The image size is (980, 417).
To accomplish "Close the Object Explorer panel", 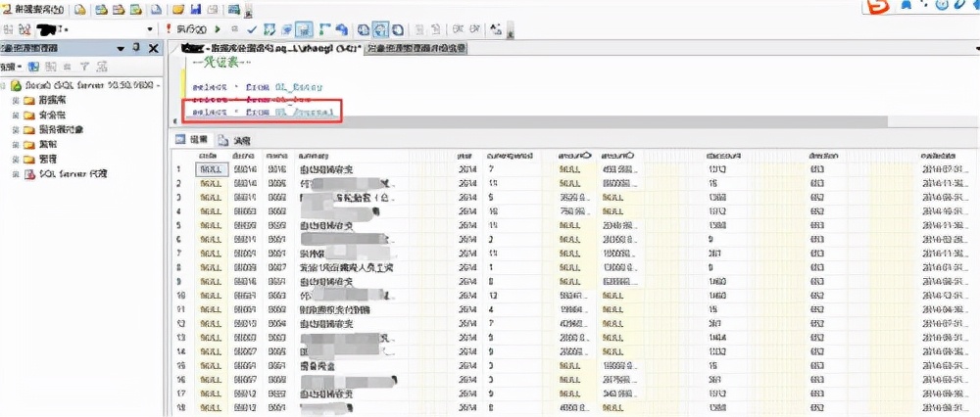I will pyautogui.click(x=153, y=49).
